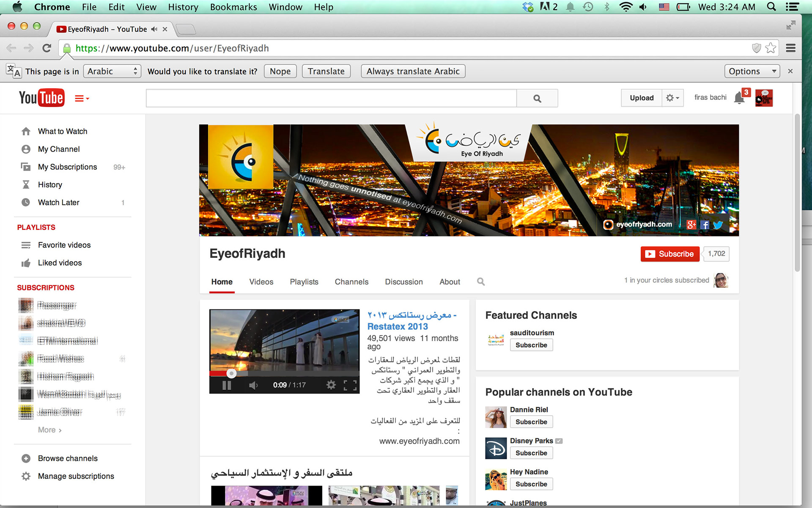This screenshot has width=812, height=508.
Task: Click the Facebook icon on channel banner
Action: (x=705, y=225)
